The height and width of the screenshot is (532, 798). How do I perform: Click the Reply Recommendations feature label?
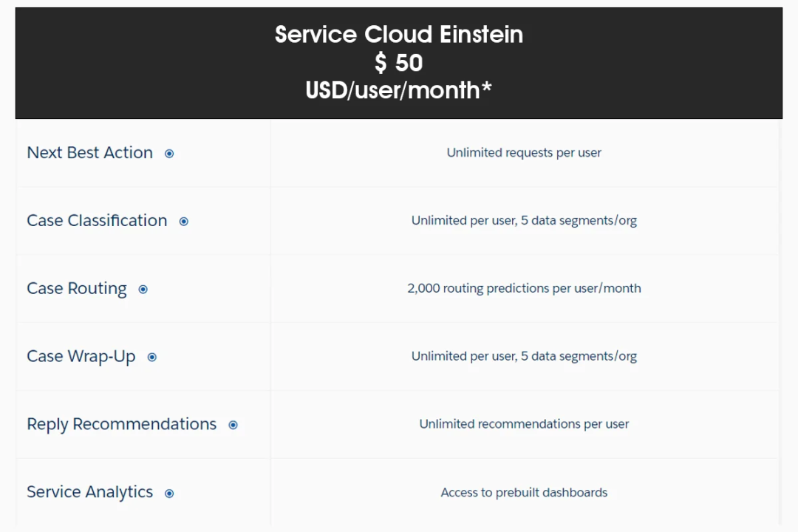pyautogui.click(x=122, y=424)
